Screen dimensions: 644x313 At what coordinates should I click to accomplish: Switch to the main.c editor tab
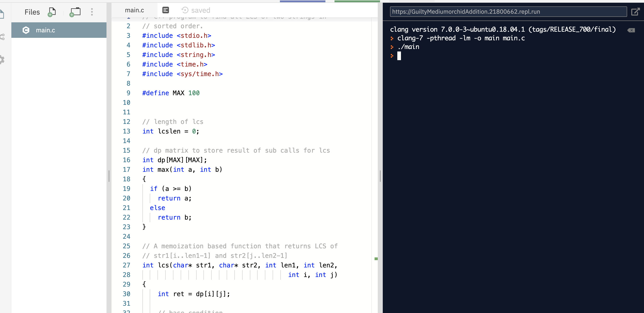coord(134,10)
